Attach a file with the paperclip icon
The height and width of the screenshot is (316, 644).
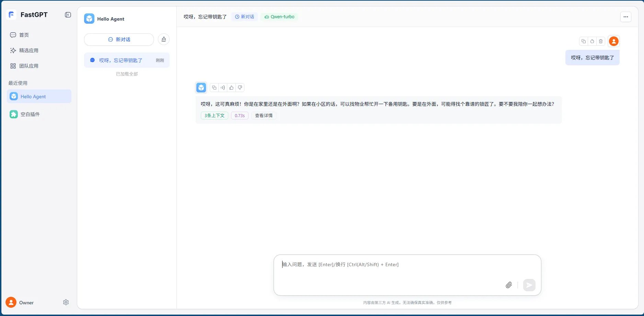click(x=509, y=285)
